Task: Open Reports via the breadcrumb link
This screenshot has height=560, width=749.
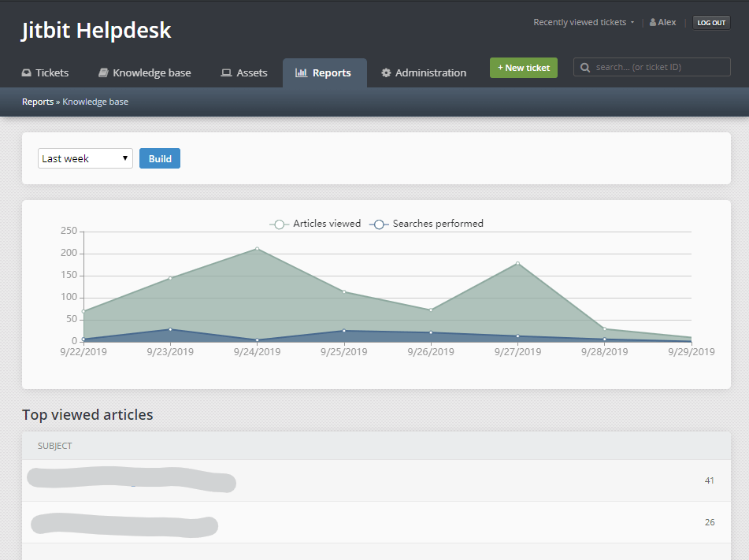Action: click(37, 102)
